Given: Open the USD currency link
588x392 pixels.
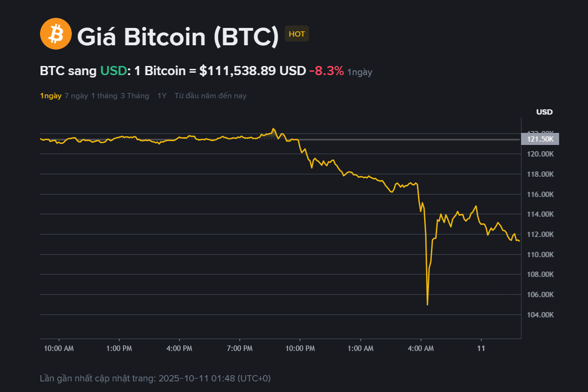Looking at the screenshot, I should 114,70.
